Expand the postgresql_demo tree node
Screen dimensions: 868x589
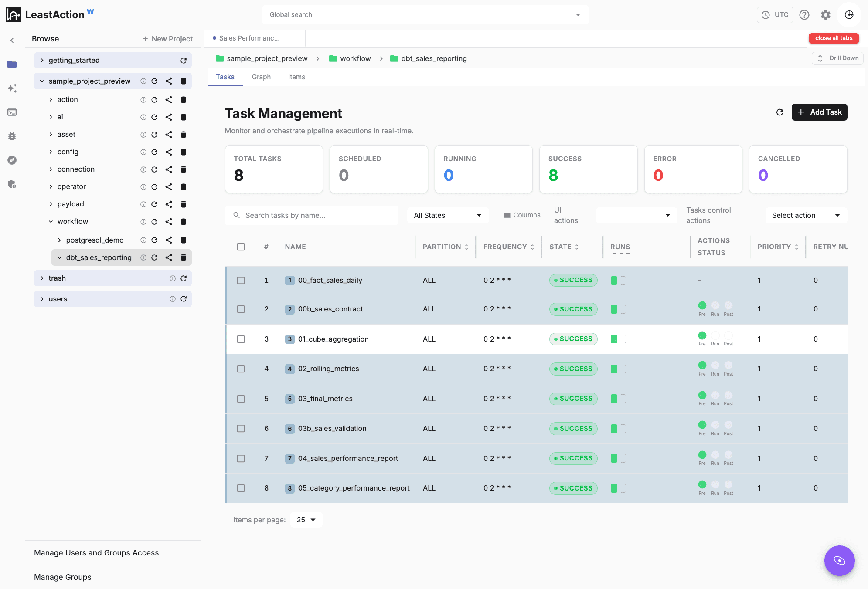tap(59, 240)
